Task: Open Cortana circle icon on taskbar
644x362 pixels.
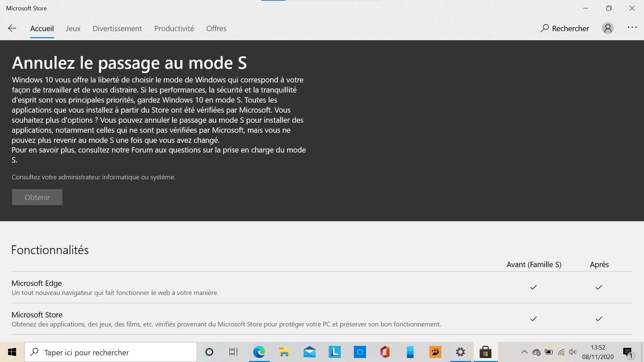Action: click(x=209, y=352)
